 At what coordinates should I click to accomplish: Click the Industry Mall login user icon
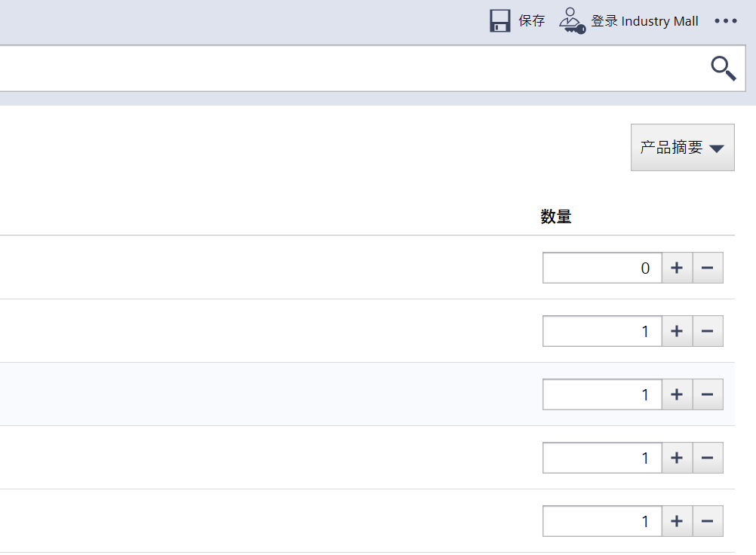(x=571, y=21)
